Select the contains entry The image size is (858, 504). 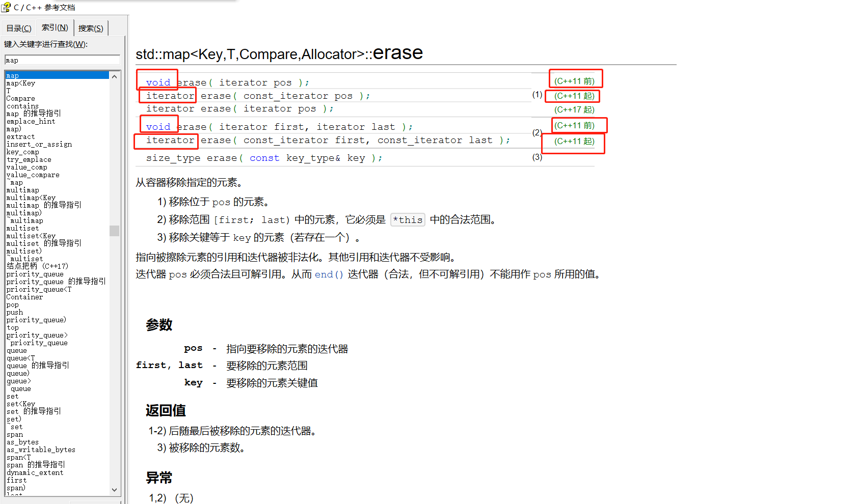[22, 106]
